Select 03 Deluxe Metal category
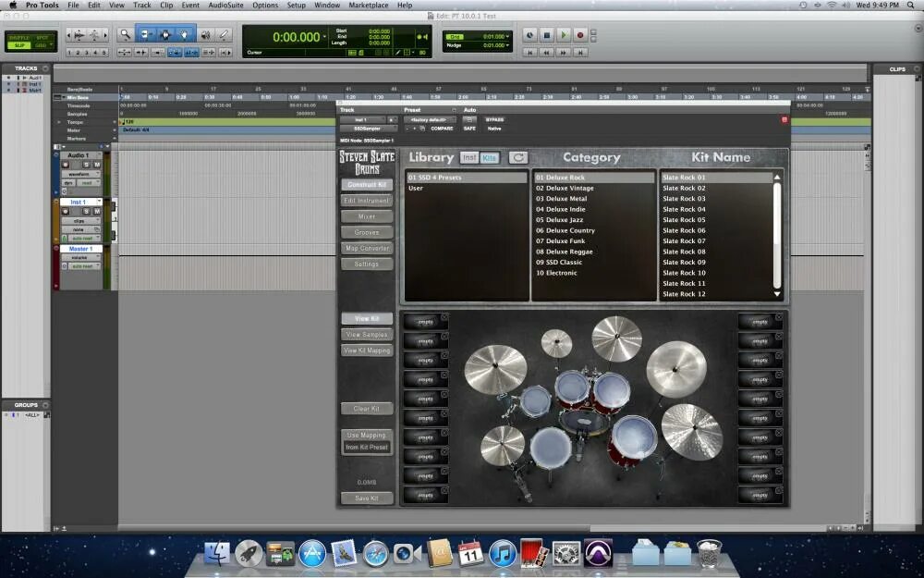924x578 pixels. coord(593,199)
